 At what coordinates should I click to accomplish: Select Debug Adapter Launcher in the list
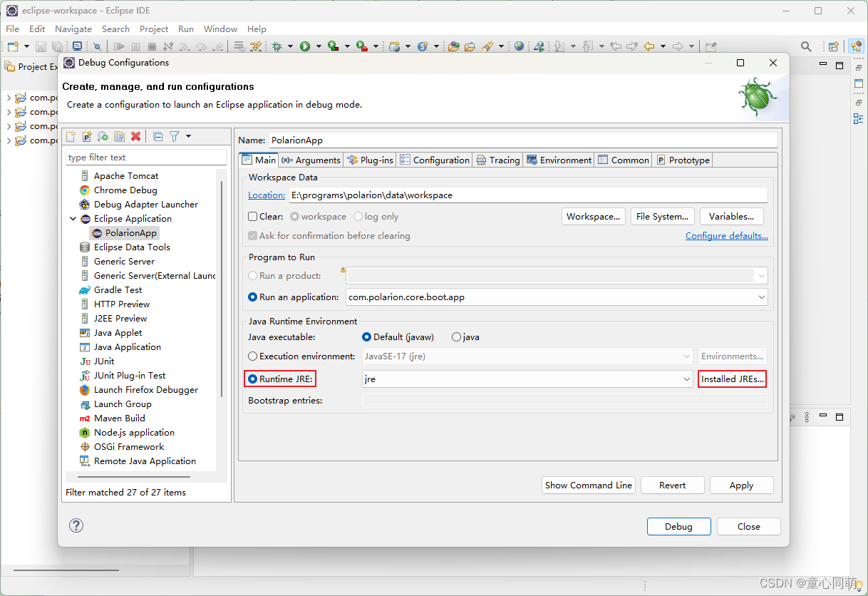click(146, 204)
